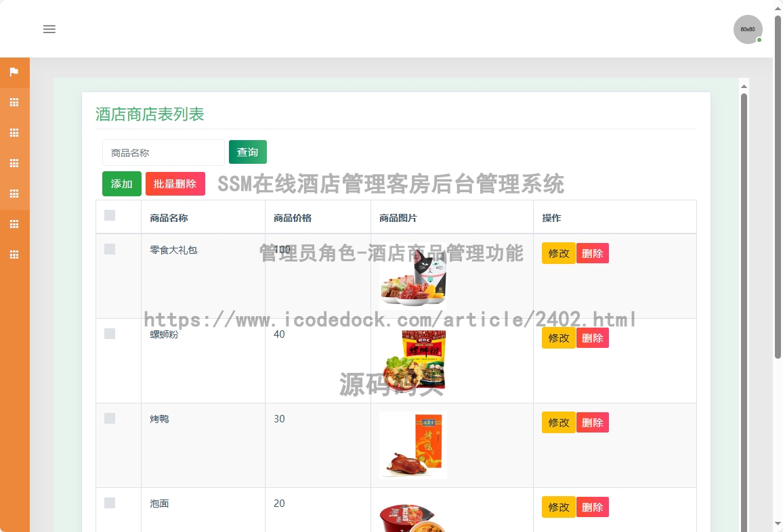Select the second grid icon in sidebar

click(14, 133)
